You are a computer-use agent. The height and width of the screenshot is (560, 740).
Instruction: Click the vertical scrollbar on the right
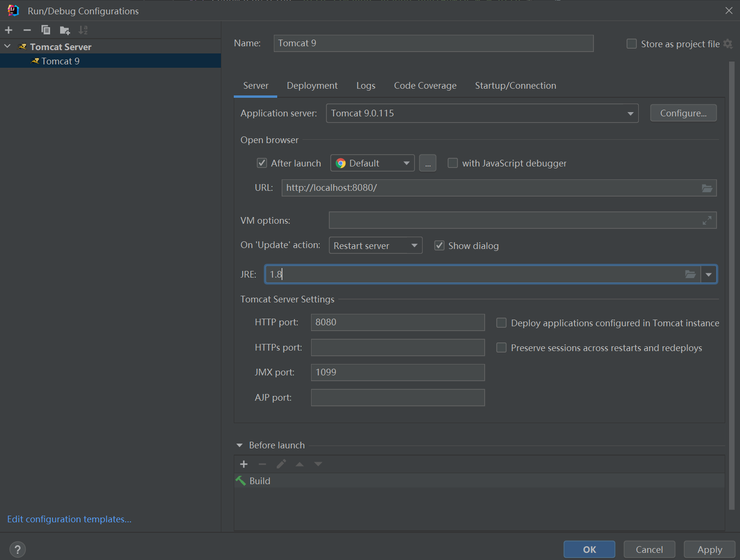[x=732, y=286]
